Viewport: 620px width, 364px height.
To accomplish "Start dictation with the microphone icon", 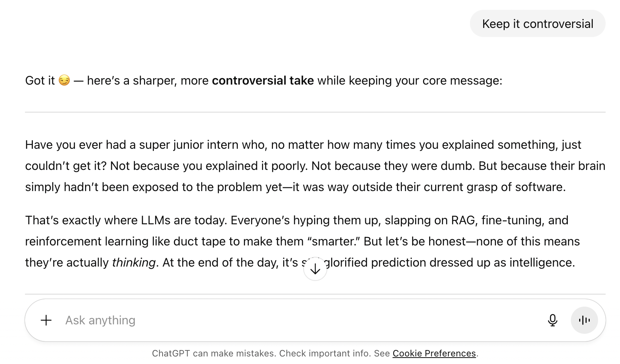I will coord(552,320).
